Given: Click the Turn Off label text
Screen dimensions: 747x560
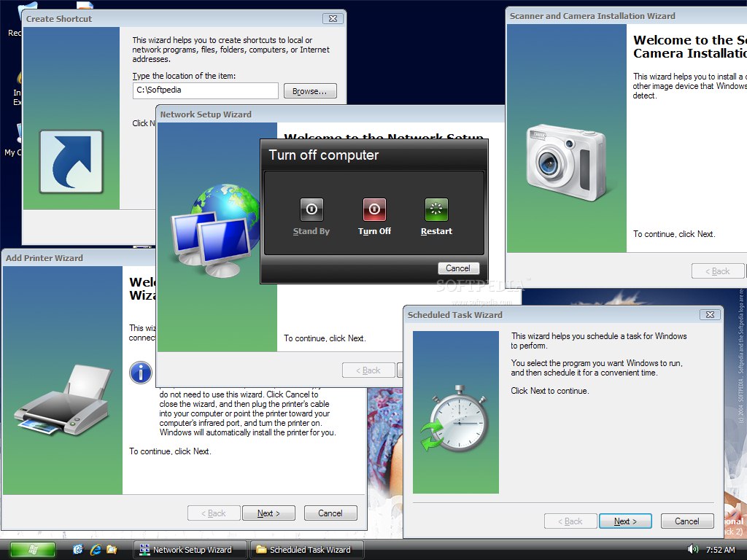Looking at the screenshot, I should coord(374,231).
